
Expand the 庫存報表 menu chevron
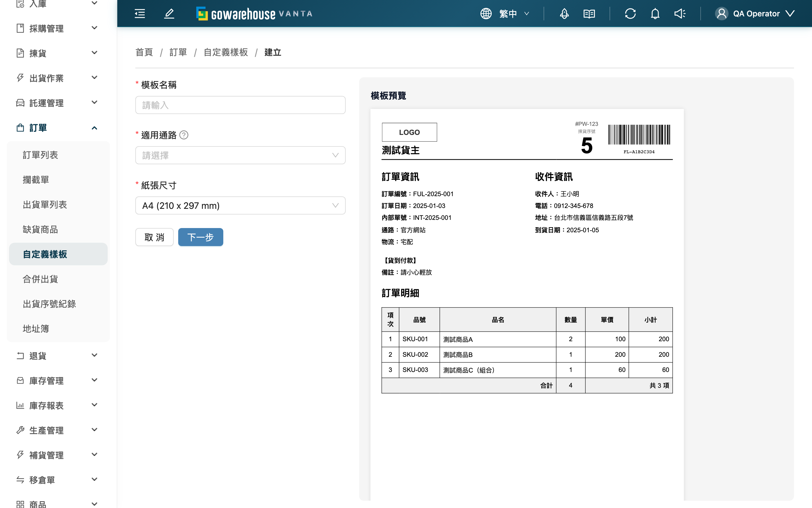click(x=94, y=405)
